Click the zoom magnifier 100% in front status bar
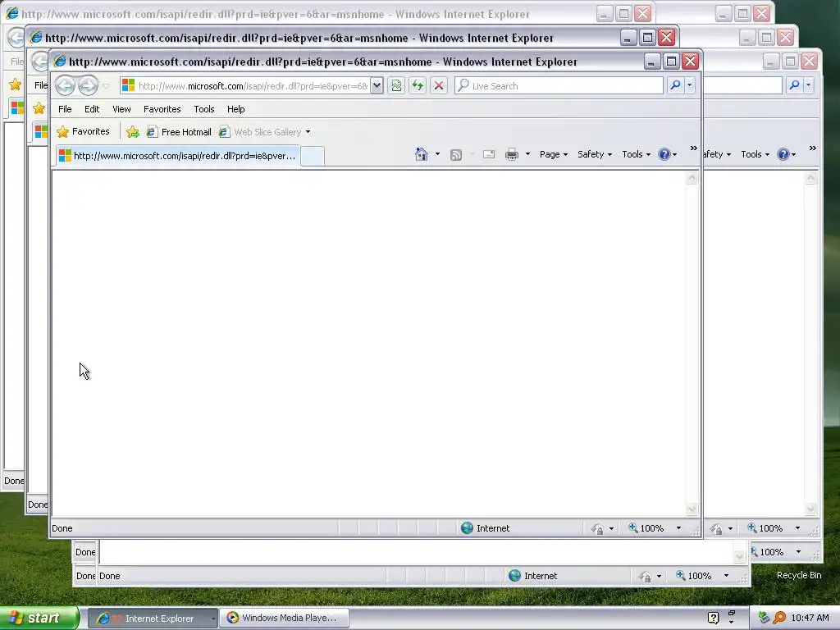Image resolution: width=840 pixels, height=630 pixels. coord(646,528)
